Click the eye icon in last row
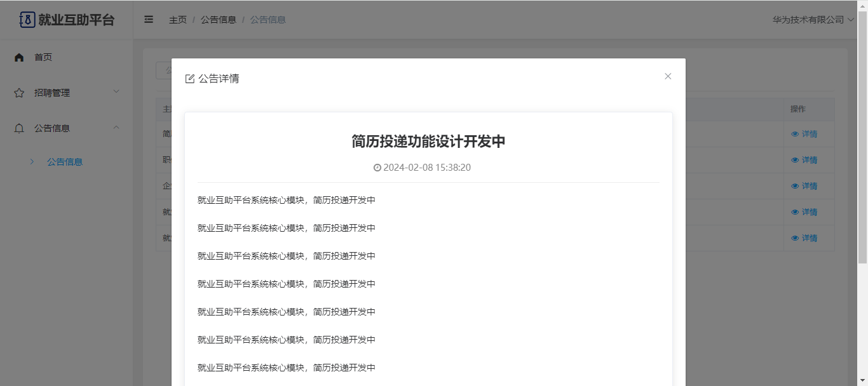The width and height of the screenshot is (868, 386). [795, 238]
